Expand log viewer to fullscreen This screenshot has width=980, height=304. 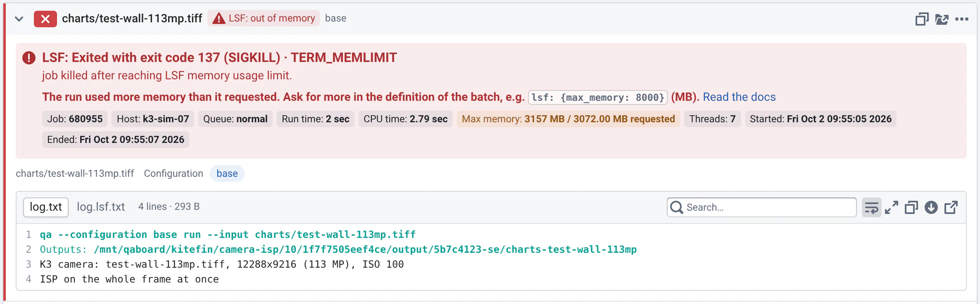(x=892, y=207)
